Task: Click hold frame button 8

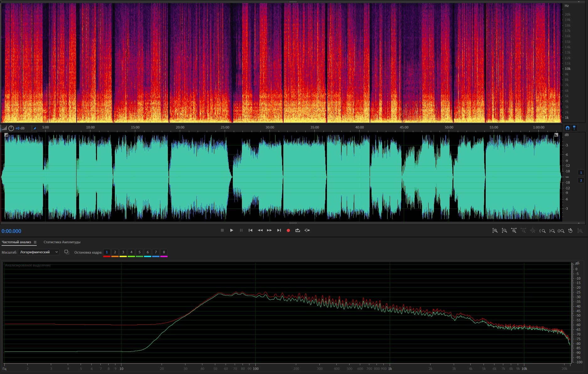Action: [x=164, y=252]
